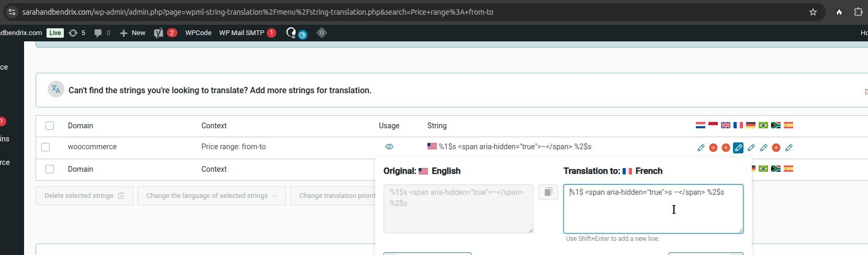Open Change the language of selected strings dropdown
The image size is (868, 255).
(x=211, y=196)
